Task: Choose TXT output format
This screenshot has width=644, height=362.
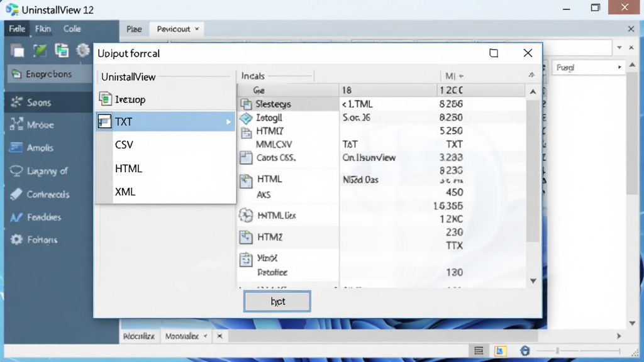Action: coord(165,122)
